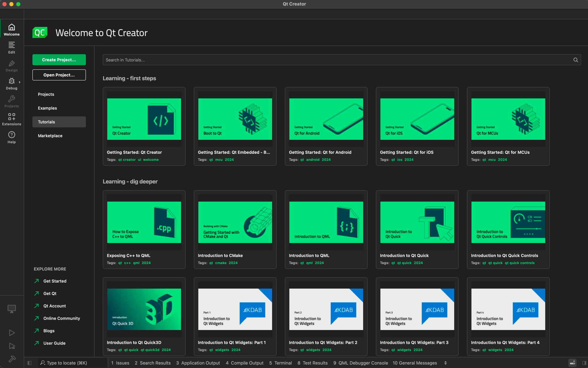Switch to the Examples section
Viewport: 588px width, 368px height.
pyautogui.click(x=47, y=108)
